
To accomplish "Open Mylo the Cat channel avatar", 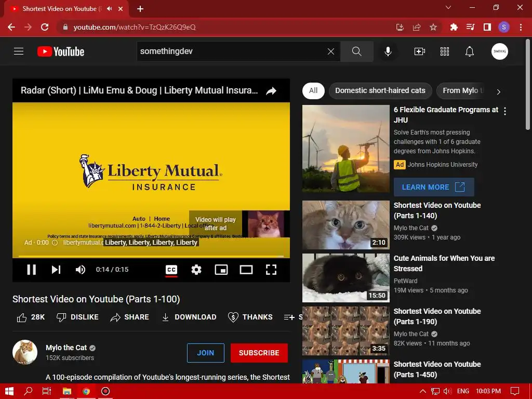I will pos(25,352).
